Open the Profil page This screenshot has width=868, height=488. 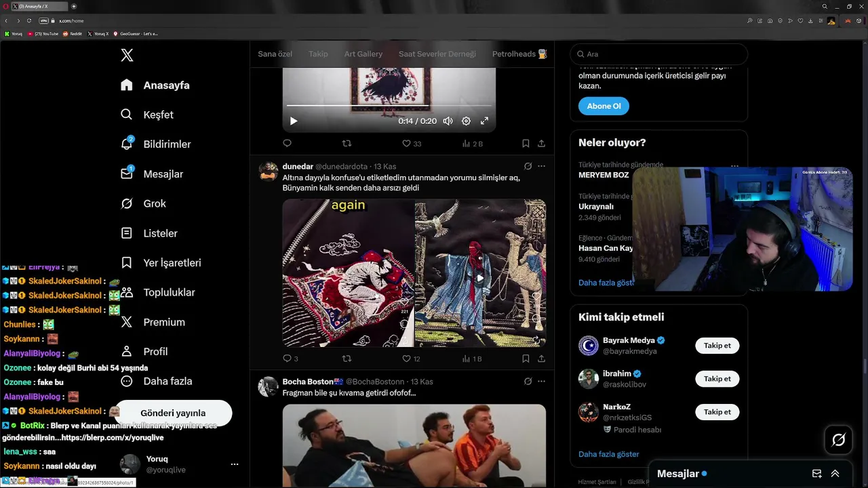coord(144,352)
